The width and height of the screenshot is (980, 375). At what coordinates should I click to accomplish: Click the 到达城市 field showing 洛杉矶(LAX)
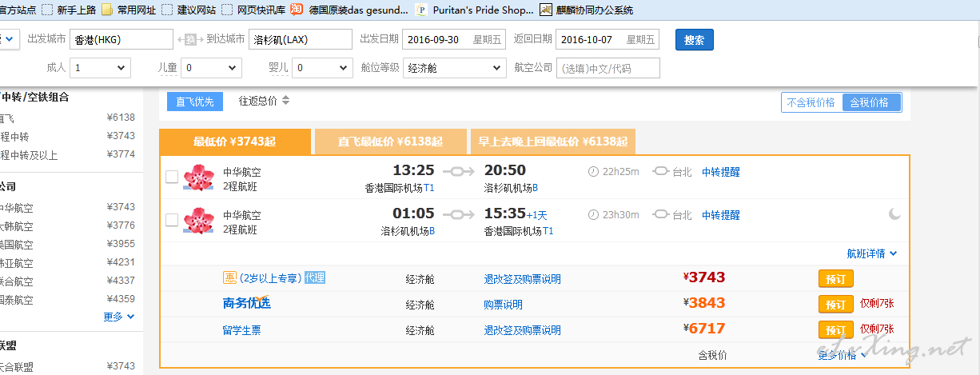[x=301, y=39]
